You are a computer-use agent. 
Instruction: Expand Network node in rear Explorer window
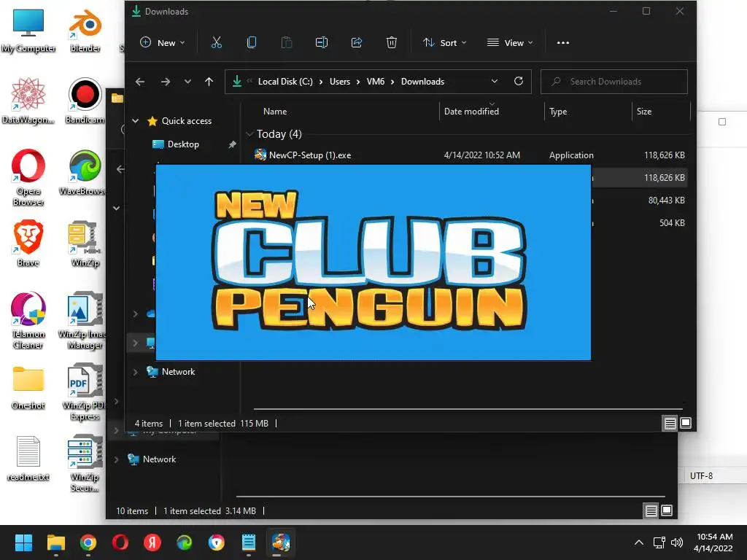[x=116, y=459]
